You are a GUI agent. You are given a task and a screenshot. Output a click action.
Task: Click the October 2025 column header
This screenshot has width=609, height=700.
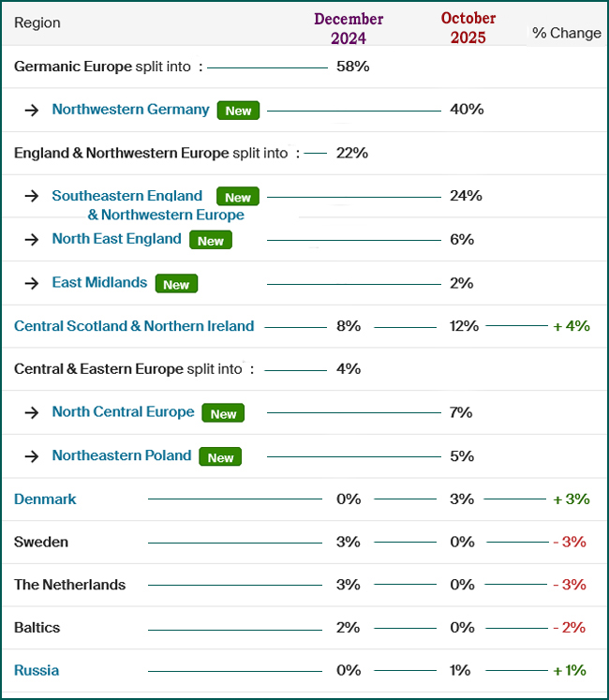pyautogui.click(x=468, y=28)
